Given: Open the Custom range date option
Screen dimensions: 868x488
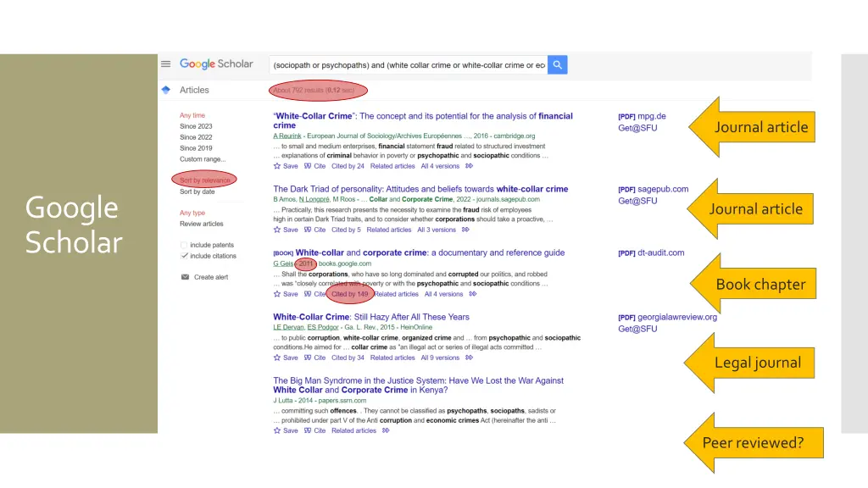Looking at the screenshot, I should point(203,159).
